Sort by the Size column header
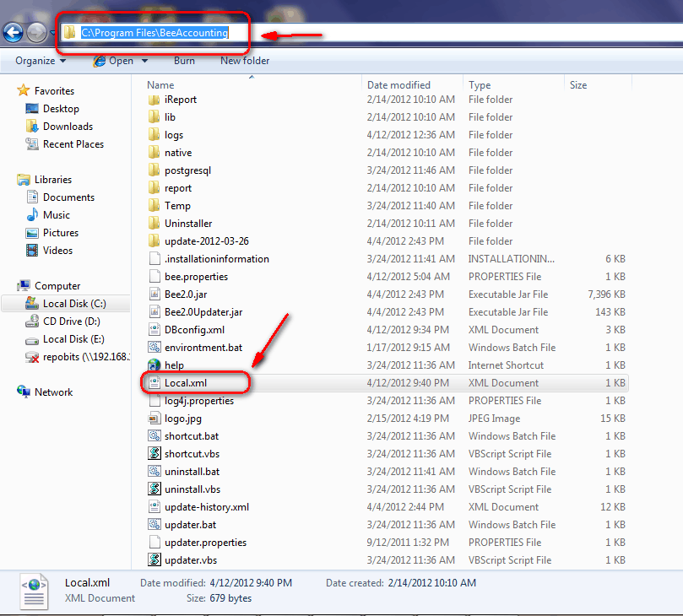Screen dimensions: 683x616 point(578,85)
